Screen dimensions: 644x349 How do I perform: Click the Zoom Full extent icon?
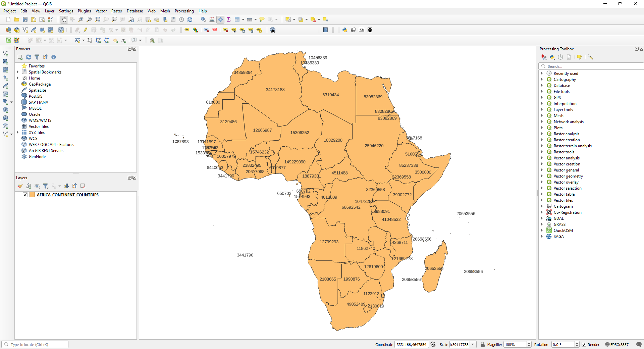[x=98, y=20]
